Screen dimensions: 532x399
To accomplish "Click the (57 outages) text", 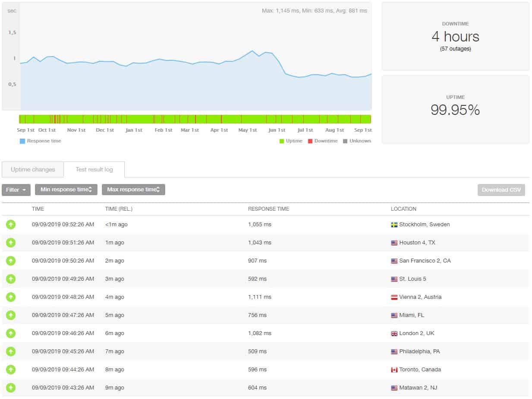I will (455, 49).
